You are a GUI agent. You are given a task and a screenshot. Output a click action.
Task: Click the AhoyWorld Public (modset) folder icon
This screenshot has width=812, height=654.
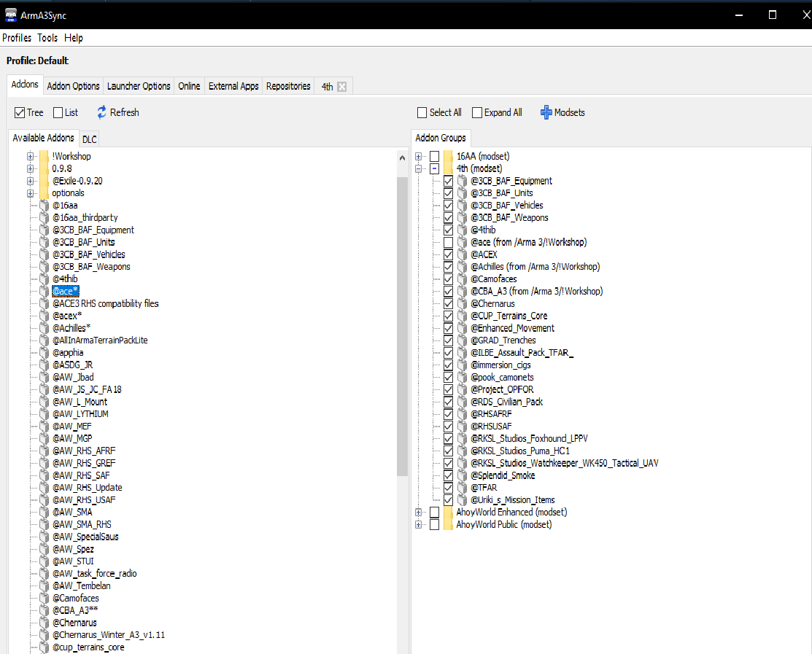(449, 525)
